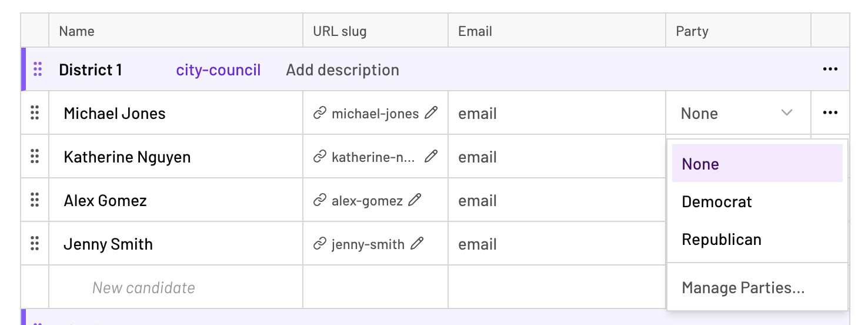Screen dimensions: 868x325
Task: Click drag handle beside Michael Jones
Action: (x=35, y=112)
